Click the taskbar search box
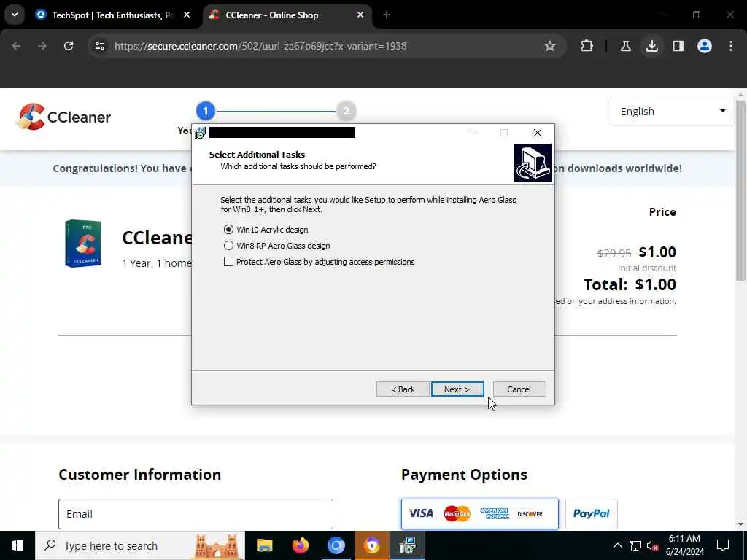This screenshot has height=560, width=747. [x=140, y=545]
